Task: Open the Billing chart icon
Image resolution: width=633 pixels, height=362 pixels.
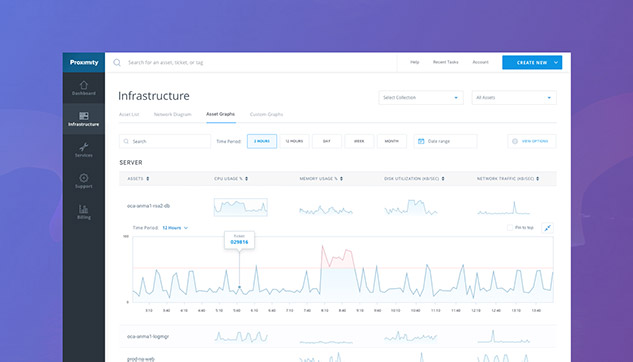Action: (84, 209)
